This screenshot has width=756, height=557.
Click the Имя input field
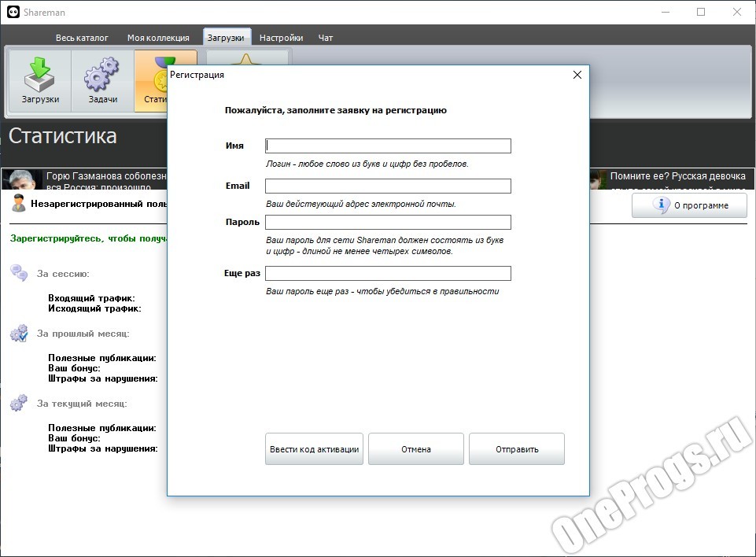(388, 146)
